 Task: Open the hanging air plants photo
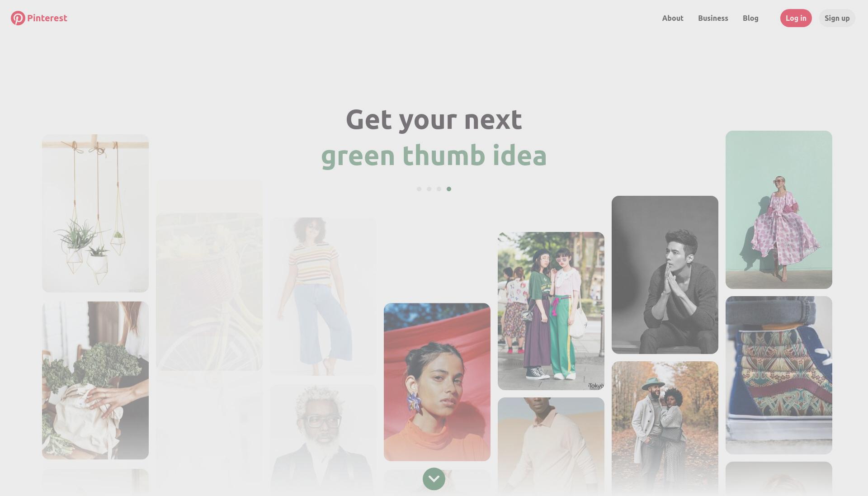pyautogui.click(x=95, y=213)
